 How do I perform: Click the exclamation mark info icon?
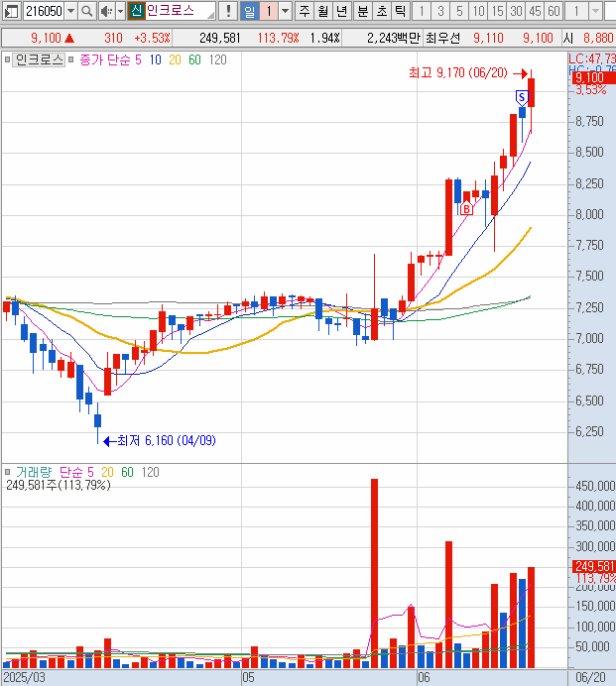(229, 11)
